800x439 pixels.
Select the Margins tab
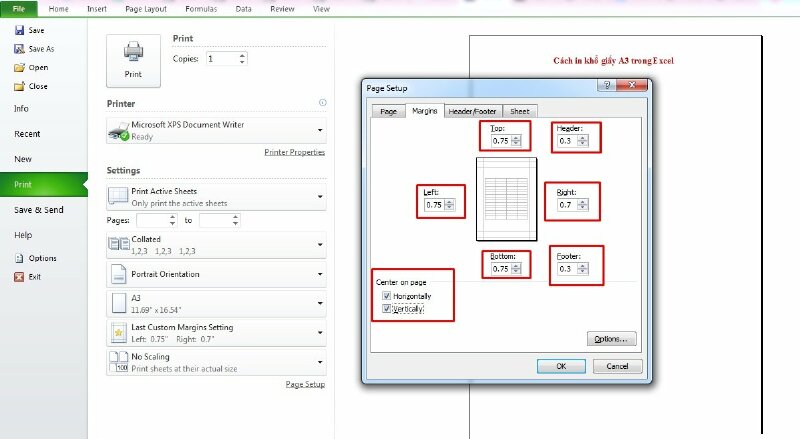click(x=424, y=110)
